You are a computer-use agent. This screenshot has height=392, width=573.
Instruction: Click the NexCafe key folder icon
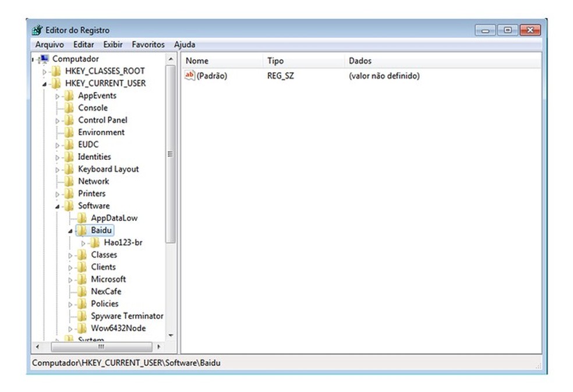82,291
